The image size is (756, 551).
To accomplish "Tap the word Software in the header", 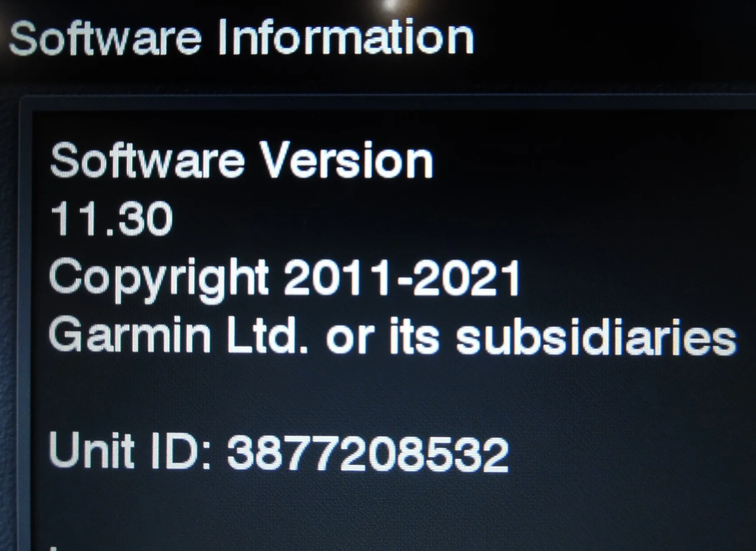I will point(105,38).
